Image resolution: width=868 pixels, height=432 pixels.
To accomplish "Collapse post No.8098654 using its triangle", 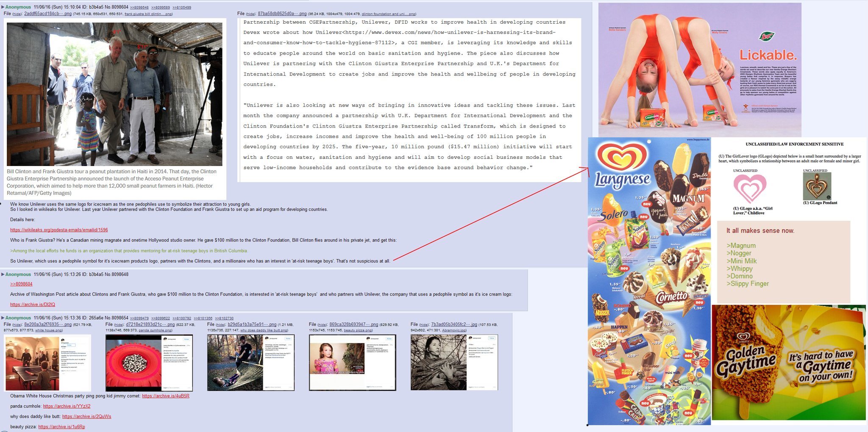I will [3, 318].
